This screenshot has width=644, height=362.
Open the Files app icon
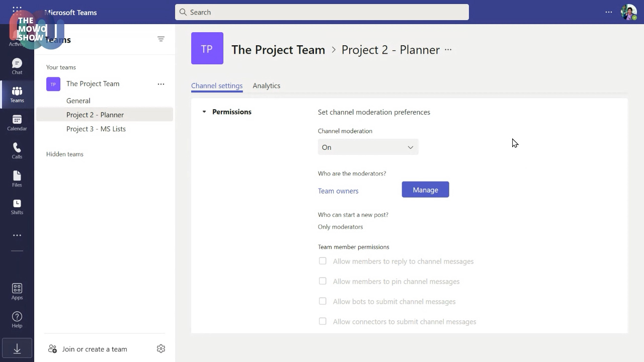click(x=17, y=179)
